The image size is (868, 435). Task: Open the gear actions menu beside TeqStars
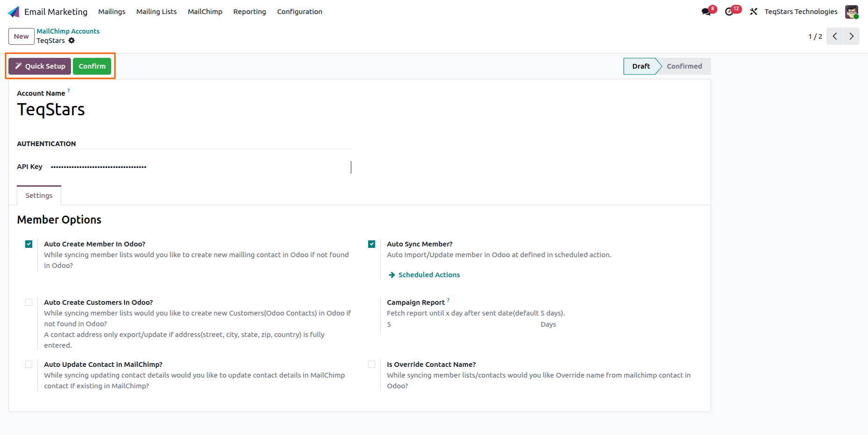pyautogui.click(x=71, y=41)
